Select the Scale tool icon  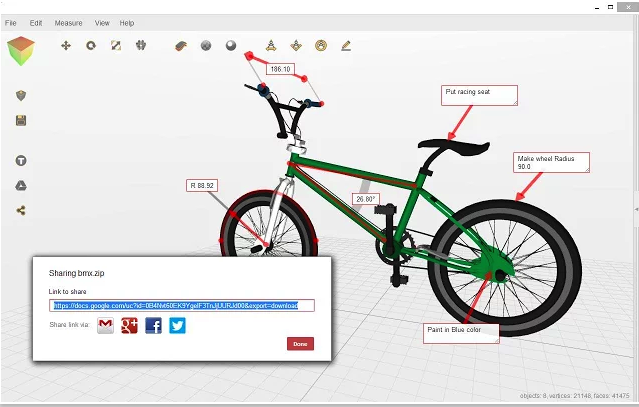(x=116, y=46)
